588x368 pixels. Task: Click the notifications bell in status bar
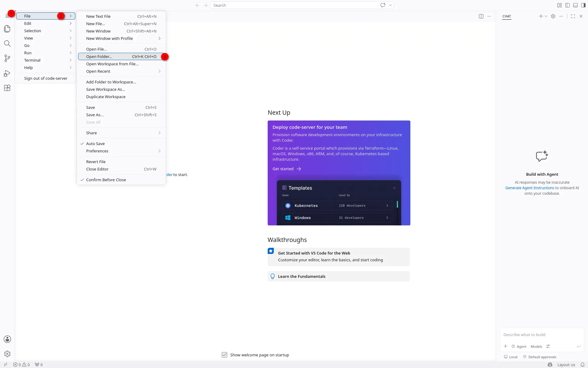pyautogui.click(x=582, y=365)
